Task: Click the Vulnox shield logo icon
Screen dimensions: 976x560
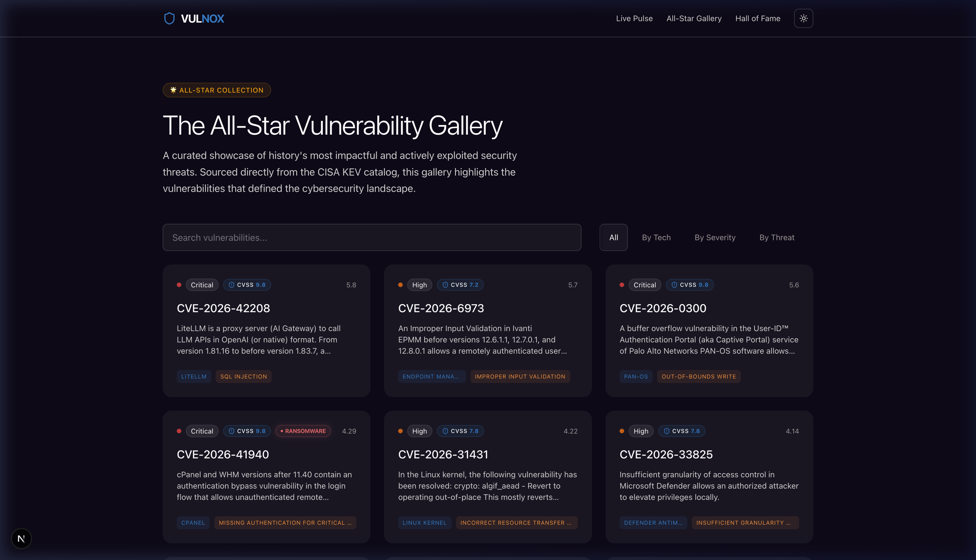Action: pos(169,18)
